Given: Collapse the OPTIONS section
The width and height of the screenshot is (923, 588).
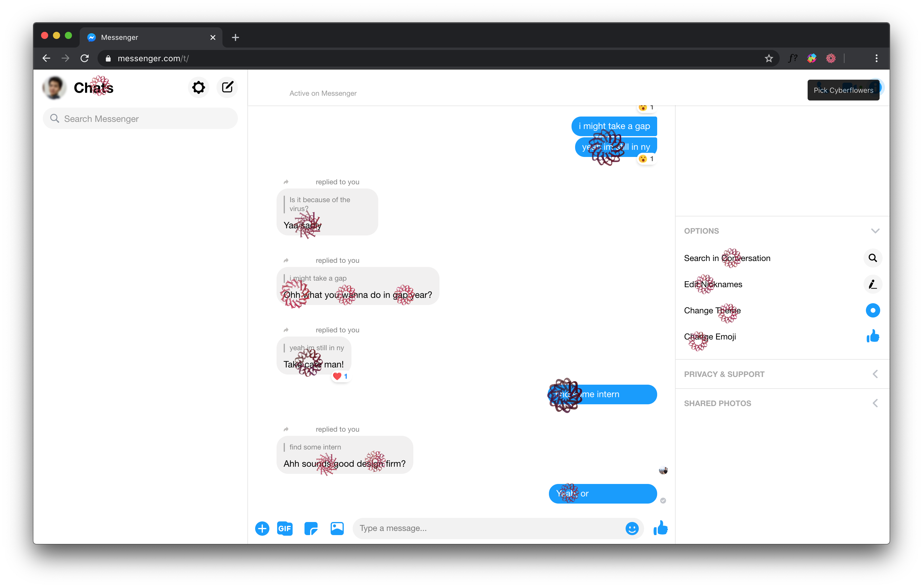Looking at the screenshot, I should click(x=782, y=231).
